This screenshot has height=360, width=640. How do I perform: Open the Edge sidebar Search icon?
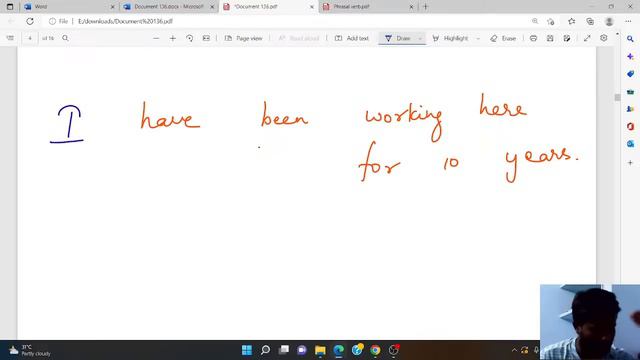point(630,39)
